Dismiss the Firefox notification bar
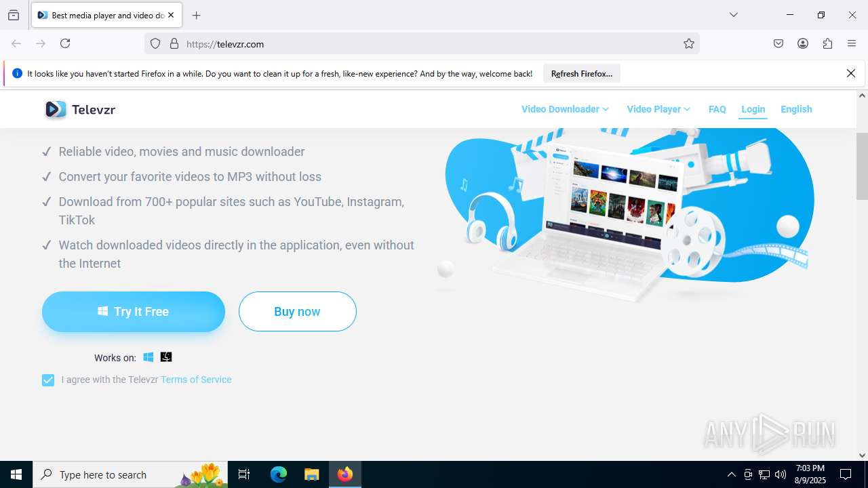868x488 pixels. click(851, 73)
